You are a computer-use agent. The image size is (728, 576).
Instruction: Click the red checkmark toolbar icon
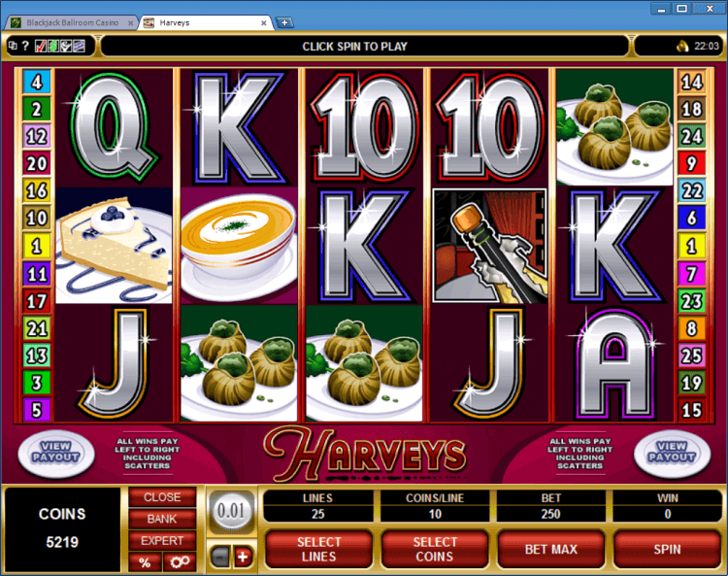click(x=41, y=46)
